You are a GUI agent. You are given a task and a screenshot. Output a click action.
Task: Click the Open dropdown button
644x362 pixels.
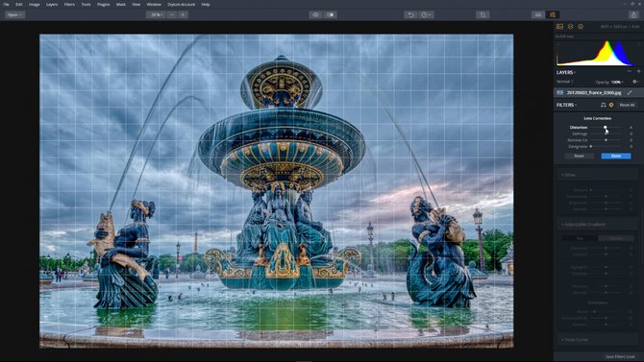coord(14,14)
